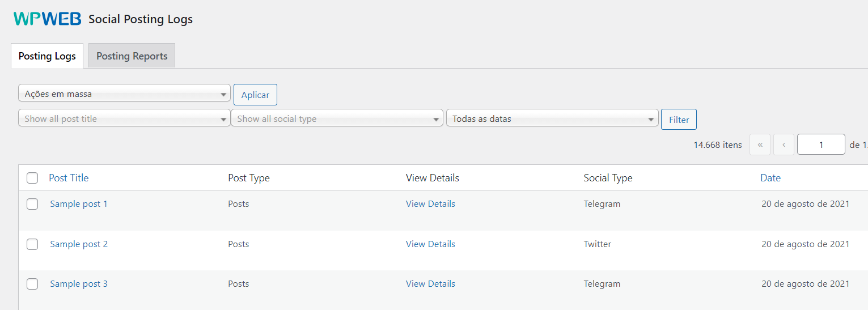The width and height of the screenshot is (868, 310).
Task: Click the Filter button
Action: click(679, 120)
